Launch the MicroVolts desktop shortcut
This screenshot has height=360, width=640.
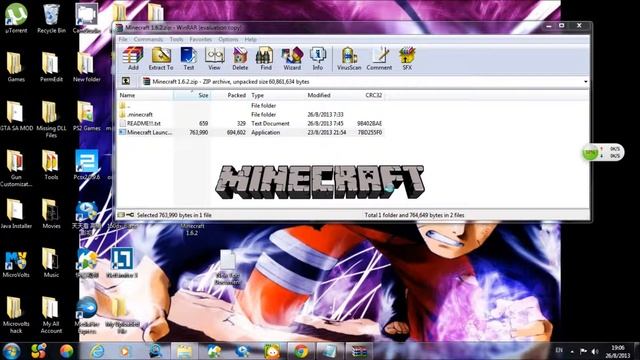click(x=16, y=264)
